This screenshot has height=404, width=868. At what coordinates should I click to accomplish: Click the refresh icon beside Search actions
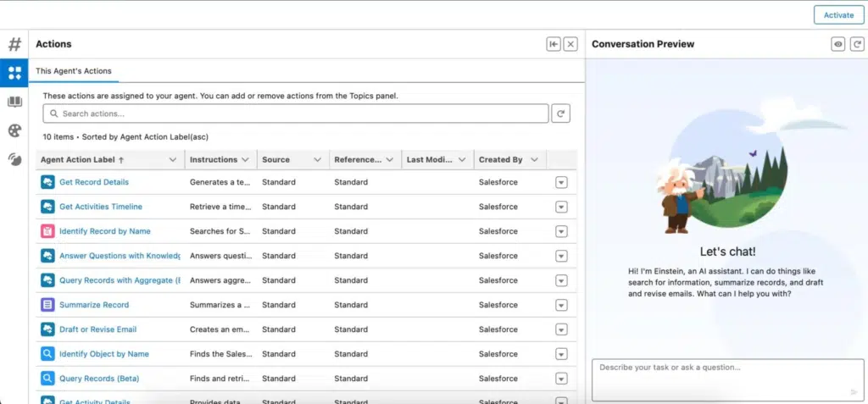(x=561, y=113)
